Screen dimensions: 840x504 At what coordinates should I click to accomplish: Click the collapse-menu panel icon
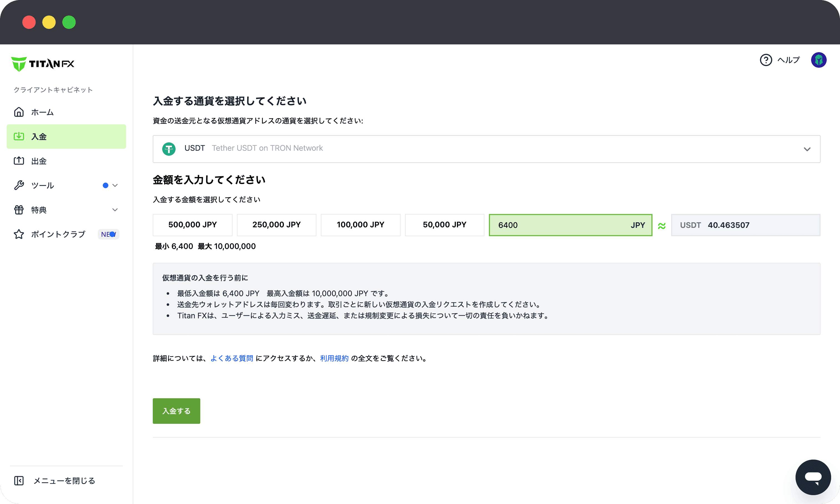[19, 481]
